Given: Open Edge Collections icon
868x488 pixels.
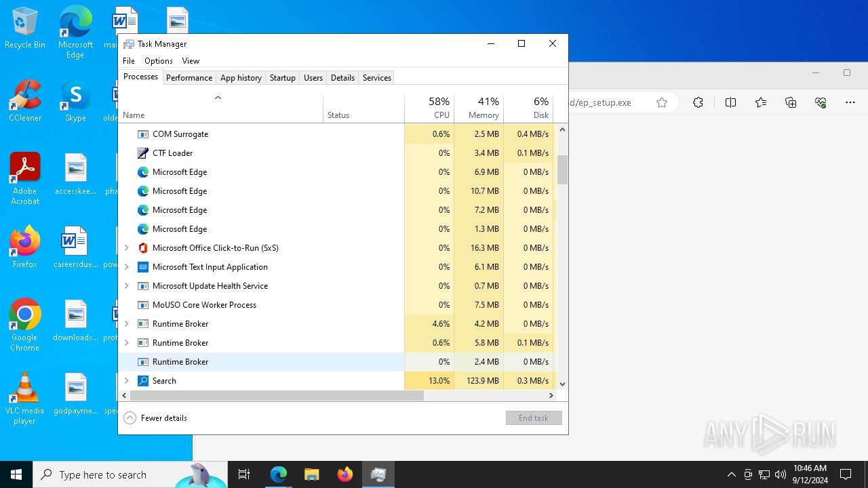Looking at the screenshot, I should coord(791,102).
